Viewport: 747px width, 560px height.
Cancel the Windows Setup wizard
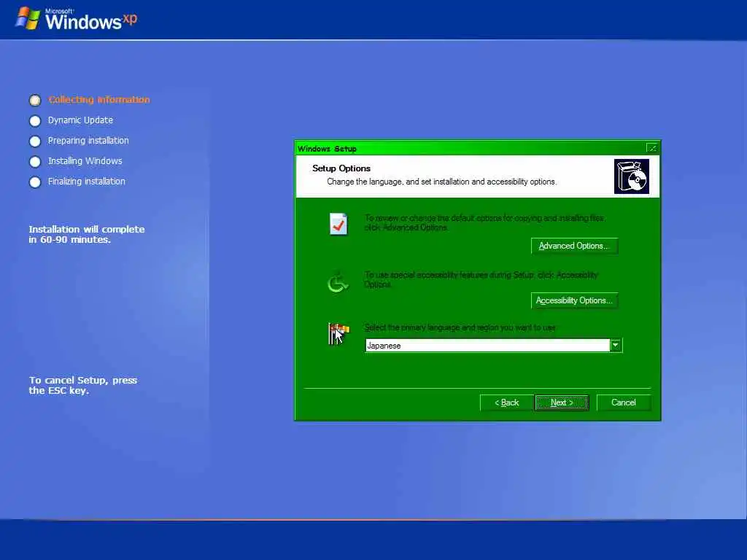[623, 402]
